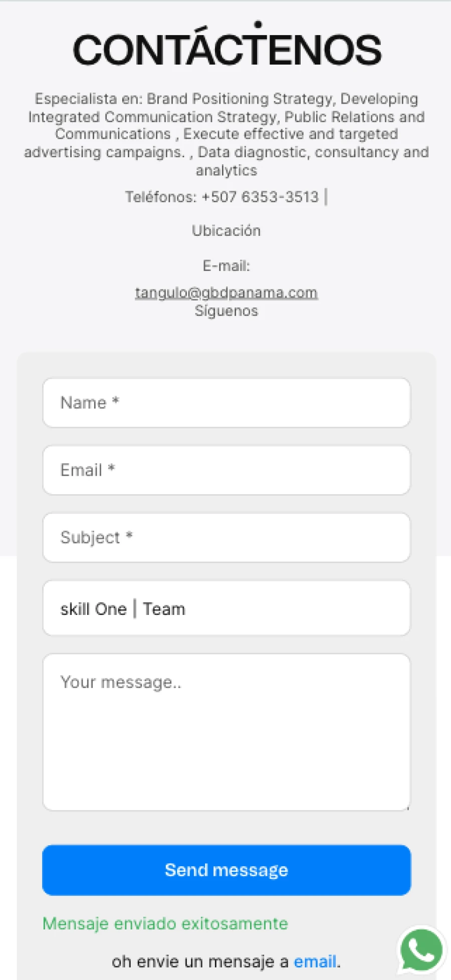Click the phone number +507 6353-3513

260,197
